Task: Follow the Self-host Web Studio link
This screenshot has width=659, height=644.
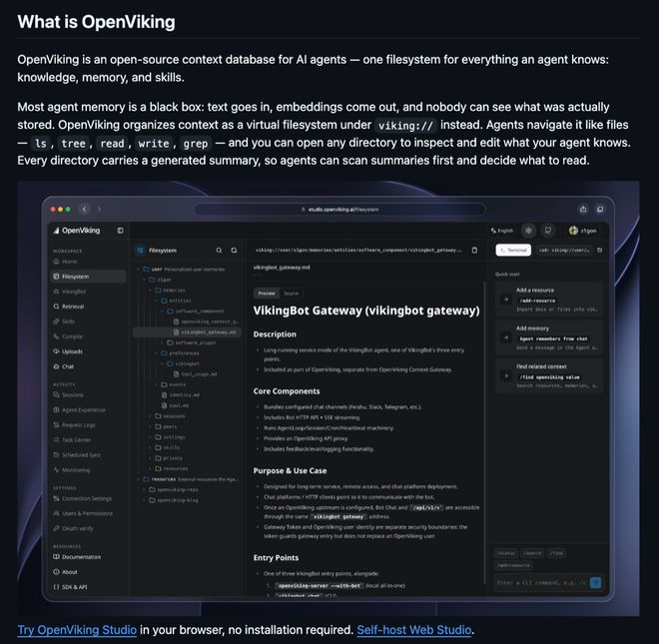Action: tap(414, 630)
